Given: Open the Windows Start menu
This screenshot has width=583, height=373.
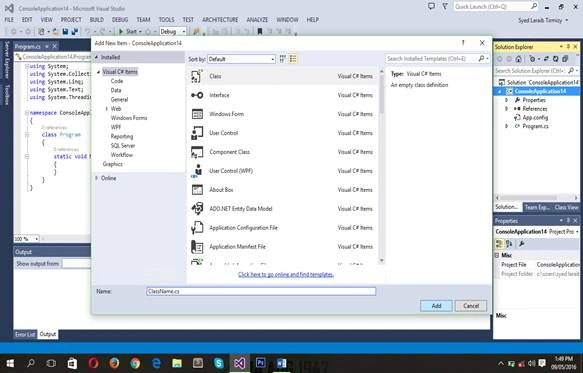Looking at the screenshot, I should pyautogui.click(x=10, y=363).
